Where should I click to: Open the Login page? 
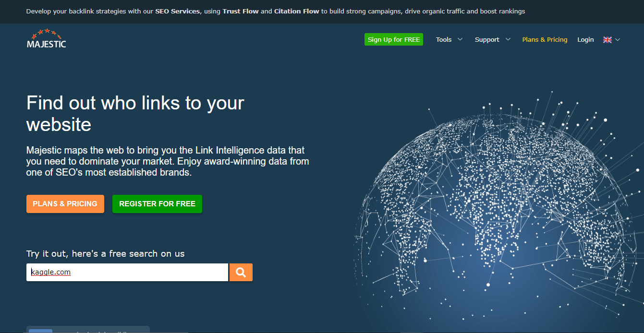(585, 40)
